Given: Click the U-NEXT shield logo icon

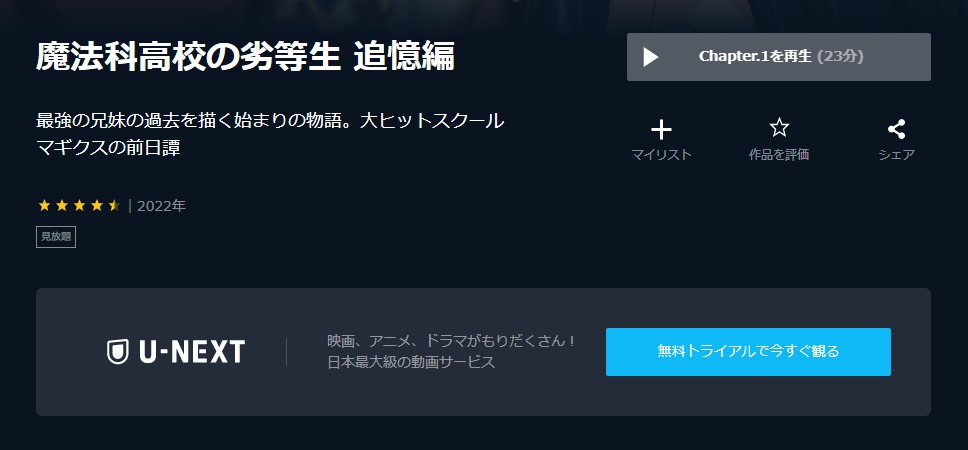Looking at the screenshot, I should 117,352.
